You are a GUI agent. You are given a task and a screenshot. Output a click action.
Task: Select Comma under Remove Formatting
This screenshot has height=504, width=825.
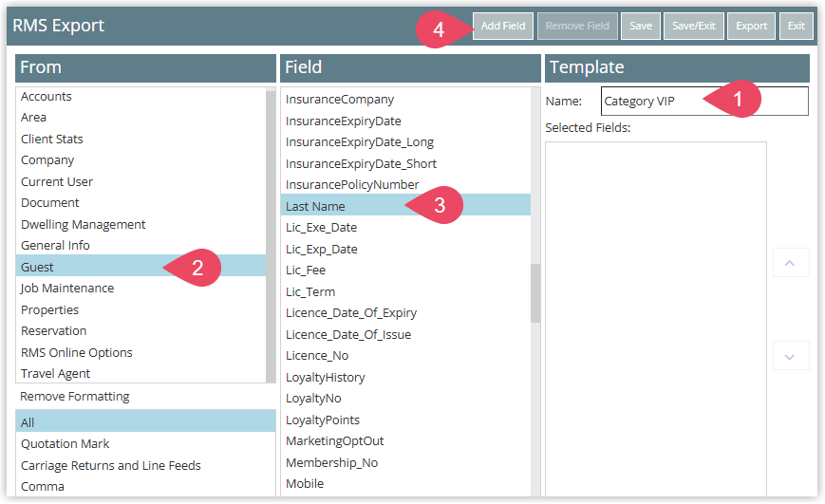(146, 487)
